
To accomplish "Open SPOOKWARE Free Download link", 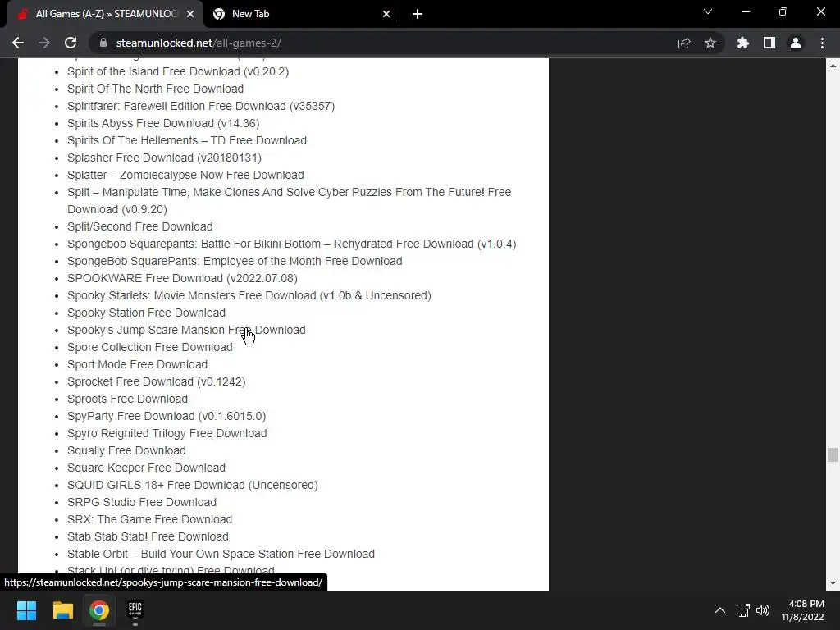I will coord(182,278).
